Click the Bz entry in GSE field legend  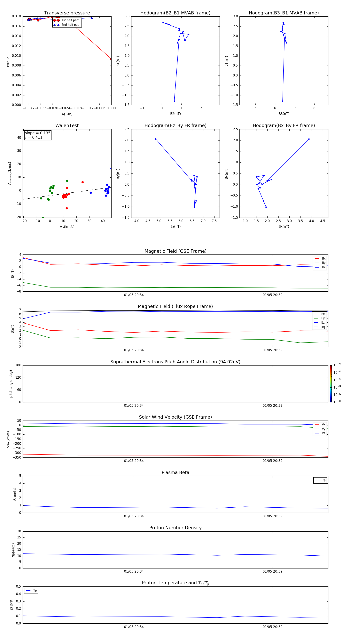[x=320, y=267]
